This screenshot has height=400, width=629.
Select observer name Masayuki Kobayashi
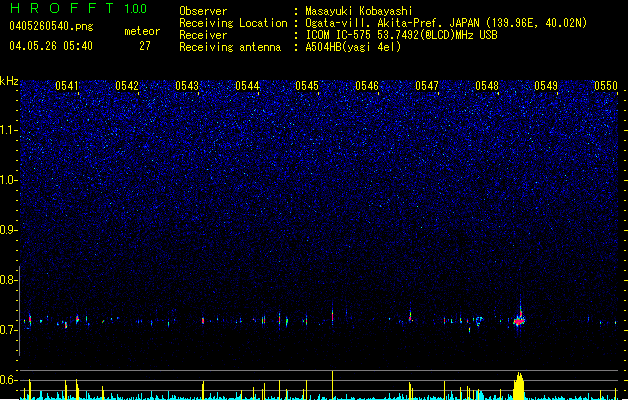click(x=359, y=11)
